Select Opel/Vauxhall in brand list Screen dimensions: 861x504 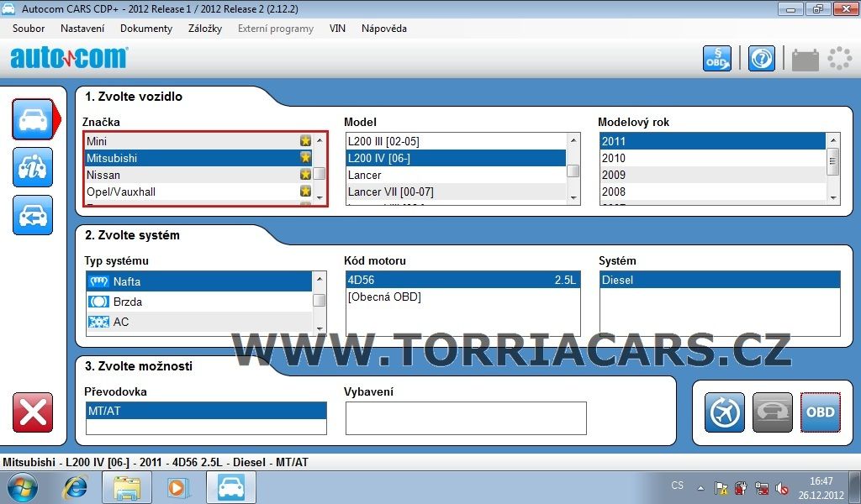[x=198, y=192]
